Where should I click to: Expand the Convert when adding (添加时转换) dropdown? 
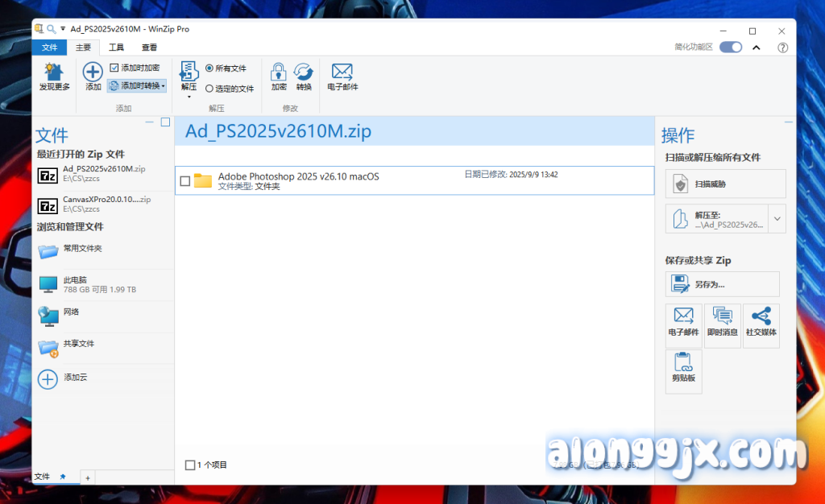click(163, 85)
